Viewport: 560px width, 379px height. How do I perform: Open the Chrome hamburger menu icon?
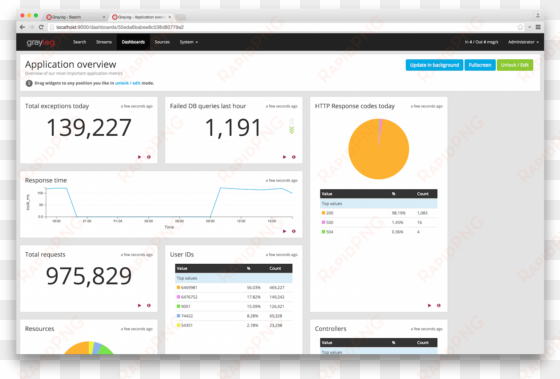(538, 27)
